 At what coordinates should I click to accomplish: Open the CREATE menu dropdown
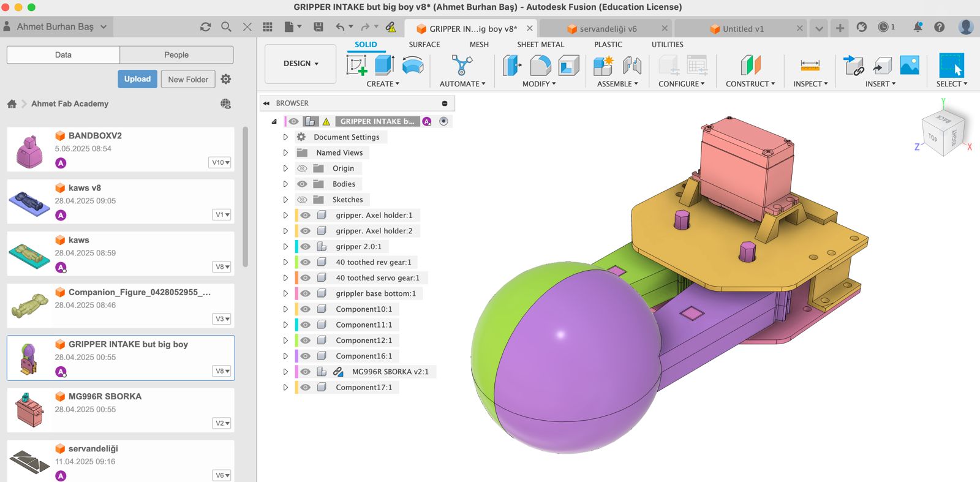383,84
